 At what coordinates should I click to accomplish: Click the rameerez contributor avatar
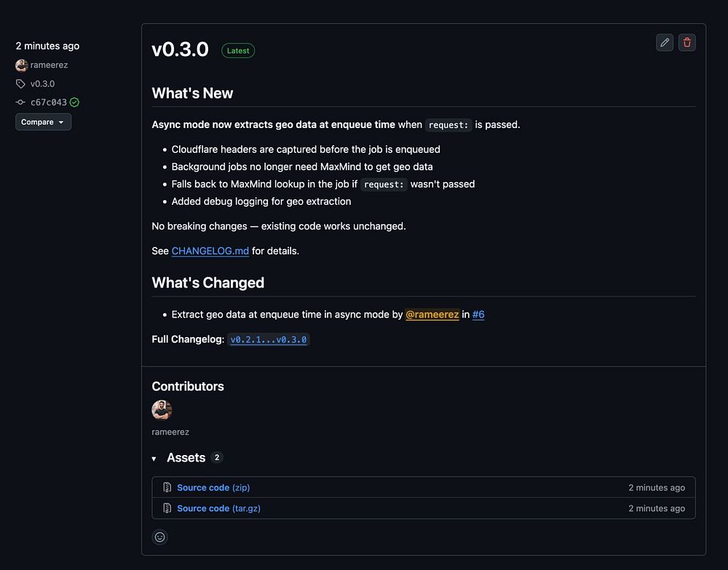[162, 410]
